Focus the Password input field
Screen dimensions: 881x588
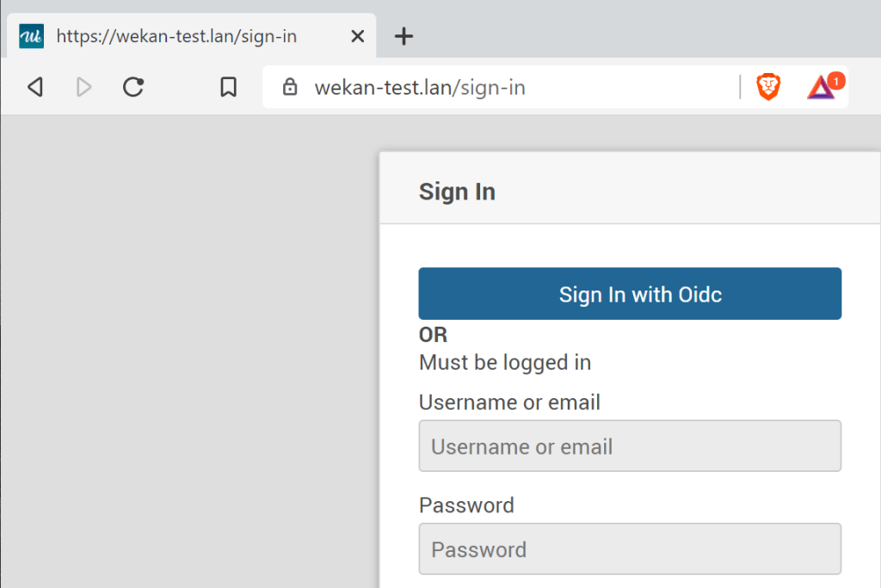click(630, 549)
